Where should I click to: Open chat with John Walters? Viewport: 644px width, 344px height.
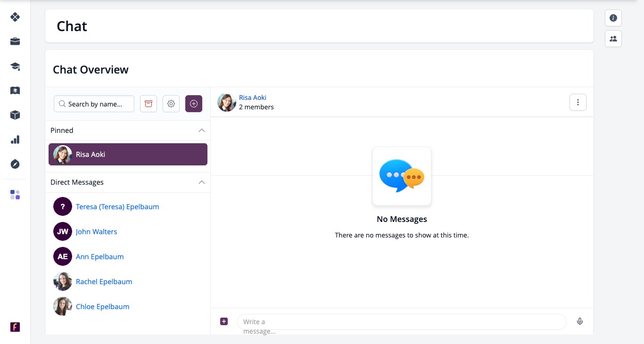(96, 231)
